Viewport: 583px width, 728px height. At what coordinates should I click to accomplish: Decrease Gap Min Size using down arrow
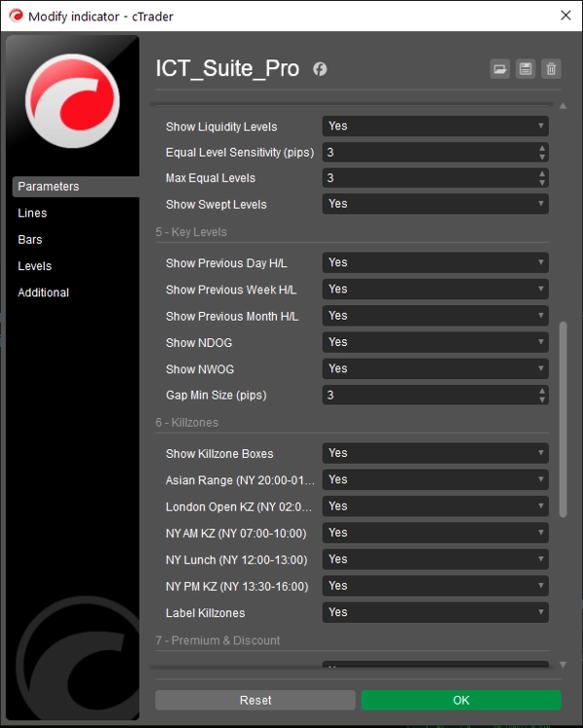(542, 399)
